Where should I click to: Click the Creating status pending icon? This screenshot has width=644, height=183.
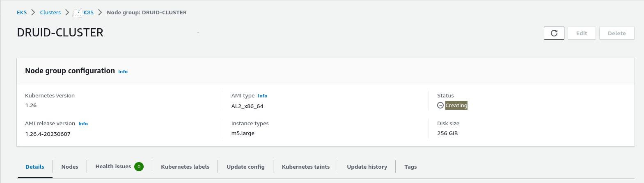pyautogui.click(x=440, y=105)
